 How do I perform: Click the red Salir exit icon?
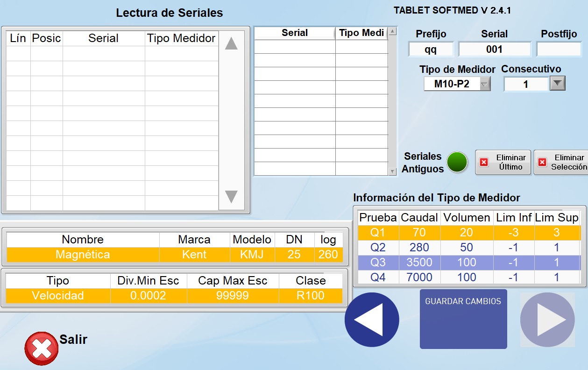click(42, 349)
